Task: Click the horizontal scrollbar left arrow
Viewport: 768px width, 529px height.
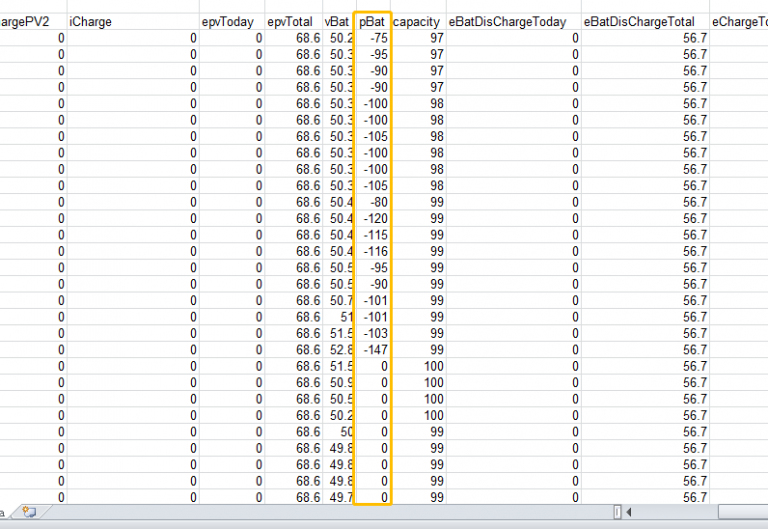Action: coord(628,512)
